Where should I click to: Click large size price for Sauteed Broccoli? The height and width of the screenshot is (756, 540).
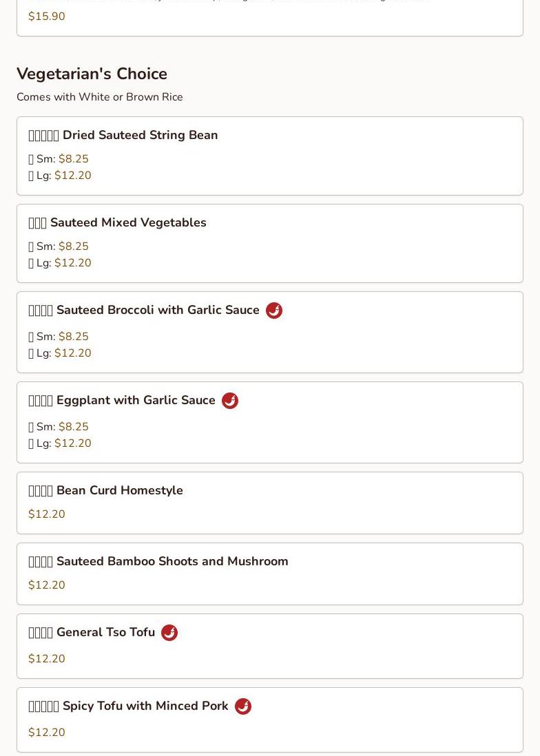click(73, 353)
